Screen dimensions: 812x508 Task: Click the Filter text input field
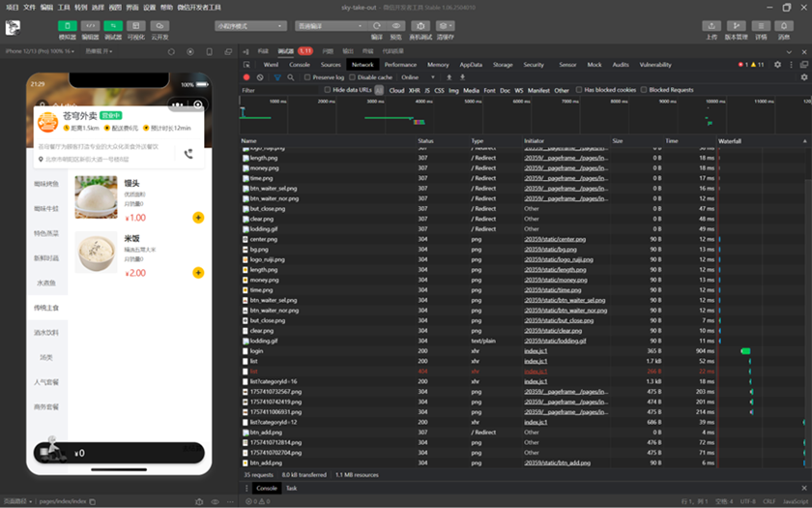[x=279, y=90]
